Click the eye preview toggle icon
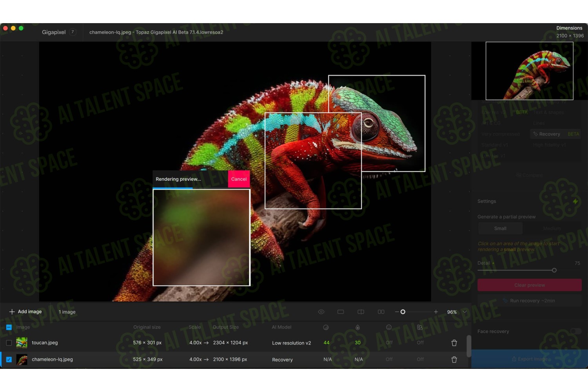The height and width of the screenshot is (392, 588). pos(321,312)
